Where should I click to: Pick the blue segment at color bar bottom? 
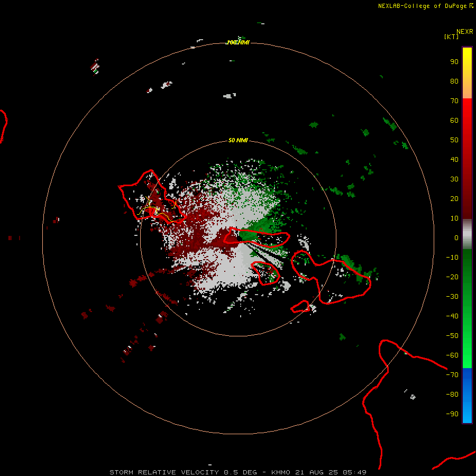point(467,396)
